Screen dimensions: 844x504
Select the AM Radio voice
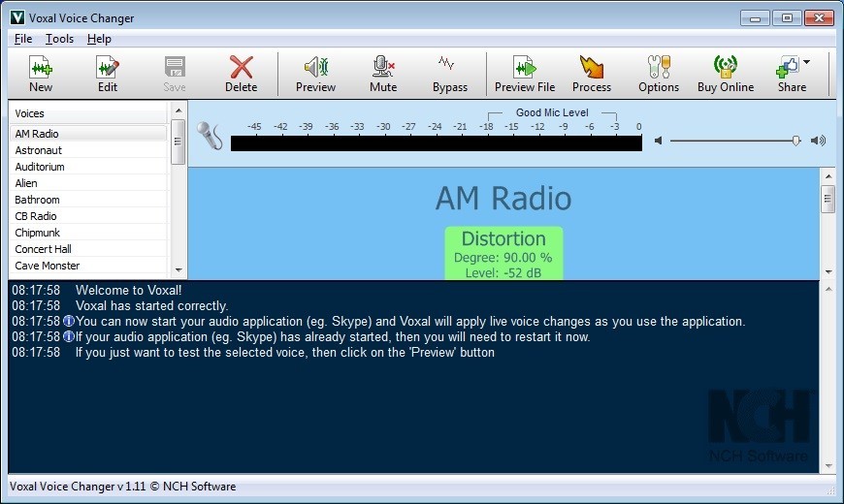88,134
